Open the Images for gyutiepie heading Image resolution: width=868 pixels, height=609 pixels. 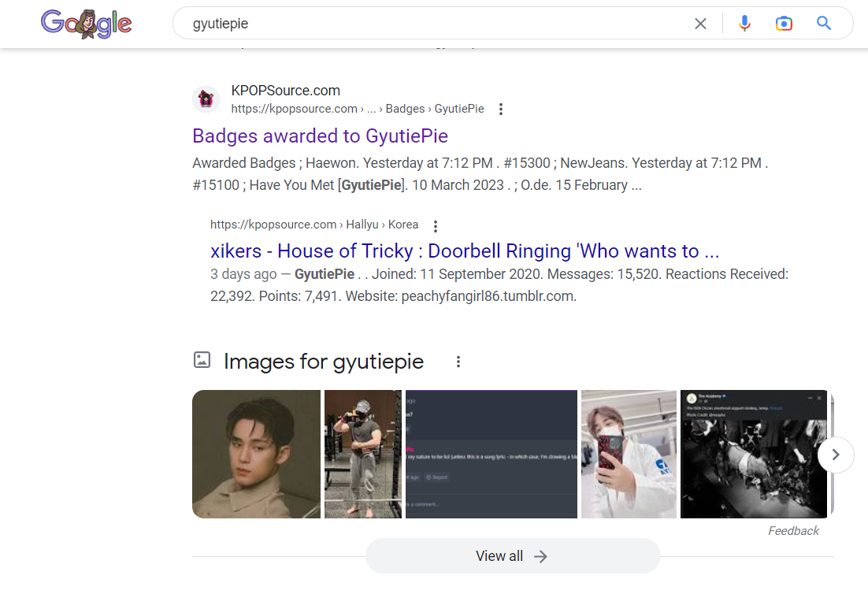click(x=323, y=362)
